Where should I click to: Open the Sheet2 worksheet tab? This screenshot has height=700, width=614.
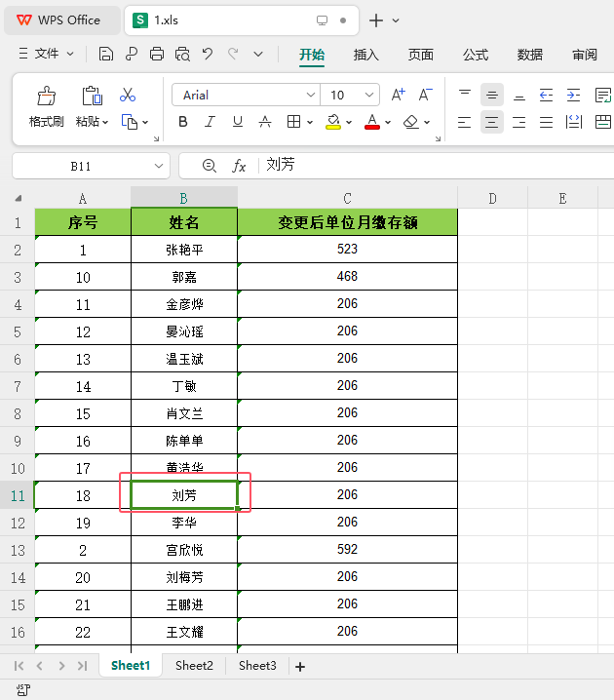coord(194,666)
